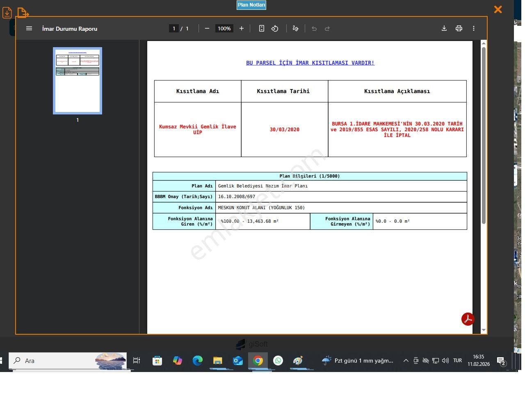This screenshot has height=420, width=525.
Task: Print the PDF document
Action: (459, 29)
